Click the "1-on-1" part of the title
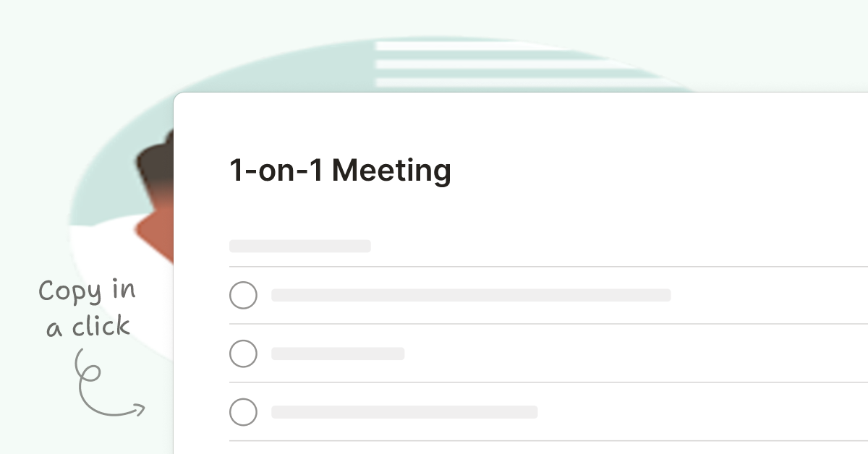The height and width of the screenshot is (454, 868). coord(276,171)
